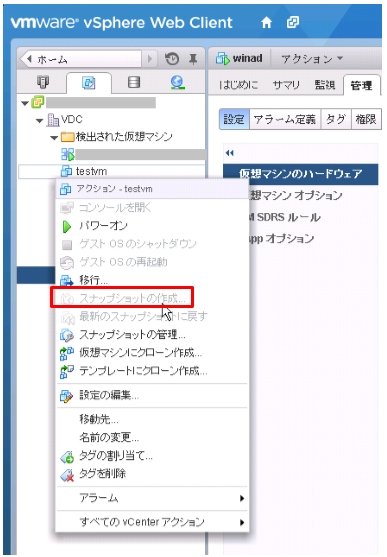Open the アクション dropdown menu
Image resolution: width=387 pixels, height=557 pixels.
coord(312,59)
